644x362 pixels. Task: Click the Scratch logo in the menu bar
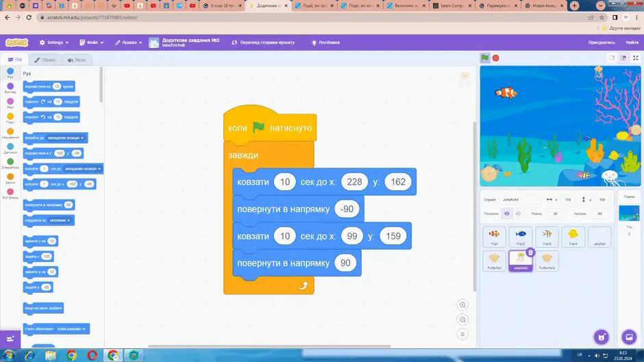[17, 42]
